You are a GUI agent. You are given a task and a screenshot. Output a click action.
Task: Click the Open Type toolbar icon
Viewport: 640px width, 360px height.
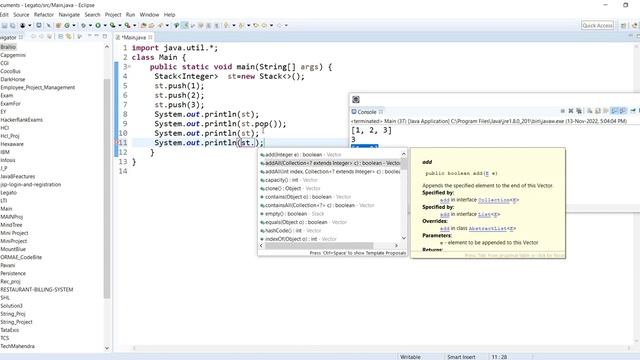pos(143,25)
